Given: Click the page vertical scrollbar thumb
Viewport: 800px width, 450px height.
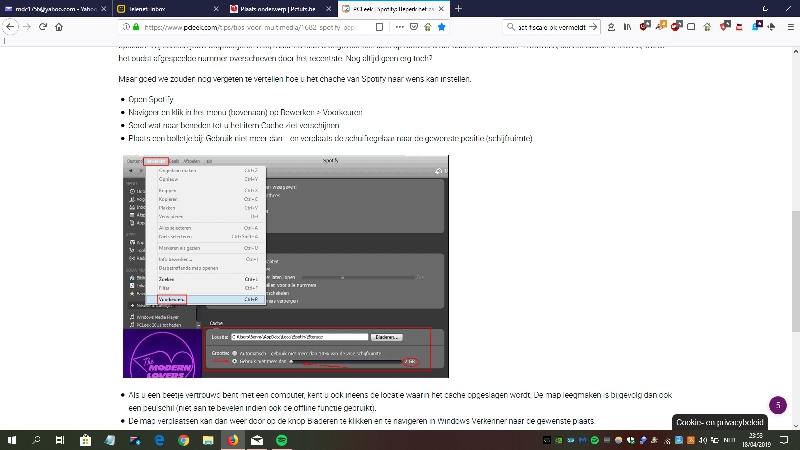Looking at the screenshot, I should click(x=795, y=270).
